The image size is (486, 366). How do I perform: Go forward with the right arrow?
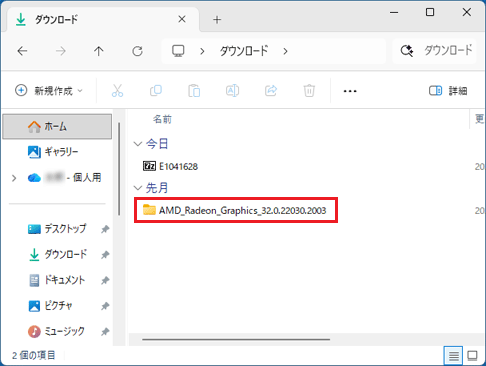[x=61, y=51]
